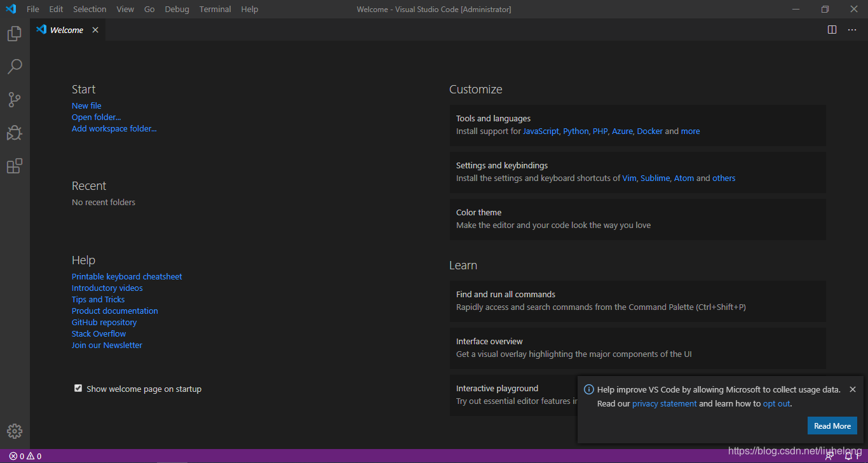
Task: Click 'No recent folders' text
Action: click(x=104, y=202)
